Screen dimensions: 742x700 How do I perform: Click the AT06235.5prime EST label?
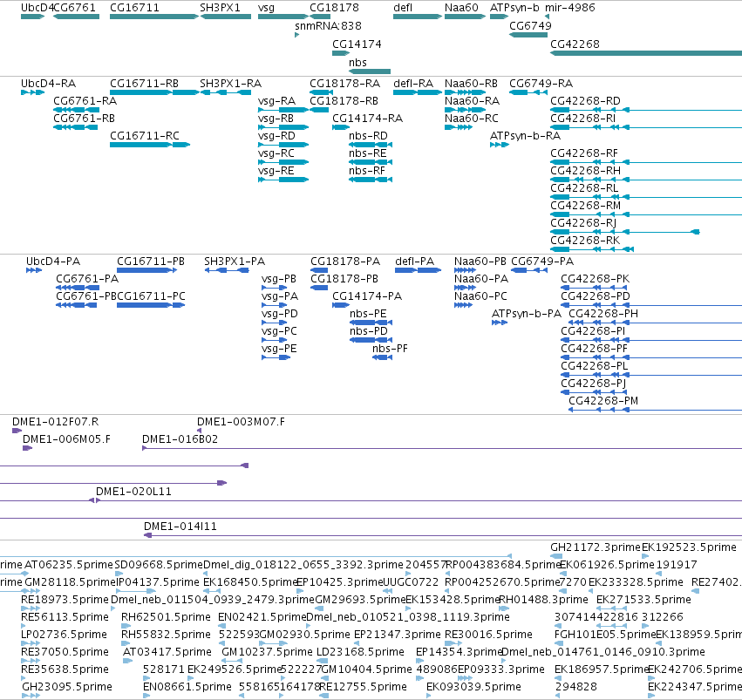[x=69, y=565]
